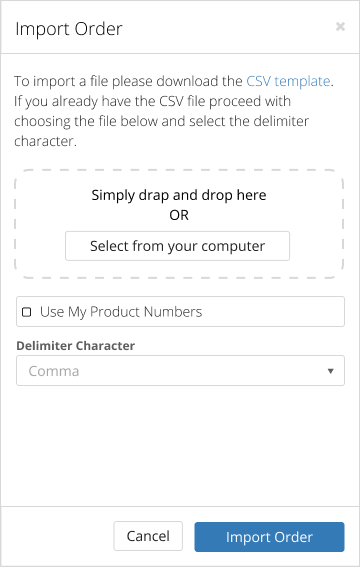Click the Comma value in delimiter field
This screenshot has width=360, height=567.
[54, 371]
